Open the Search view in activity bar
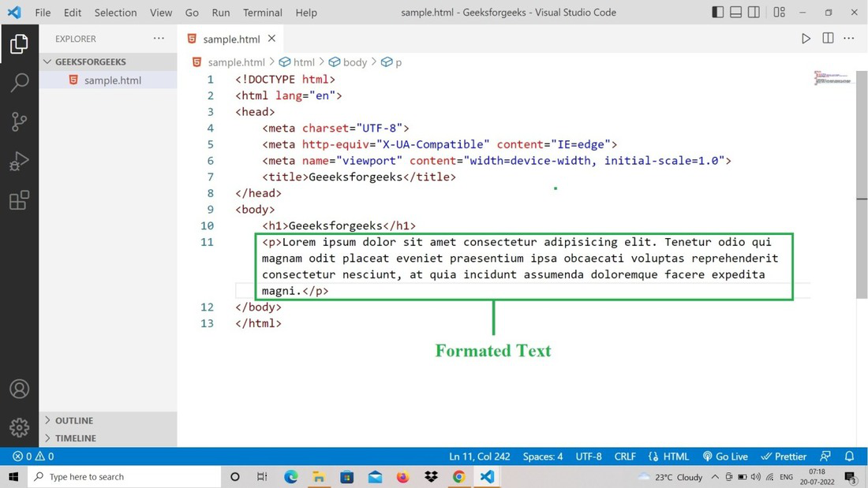Viewport: 868px width, 488px height. point(19,83)
